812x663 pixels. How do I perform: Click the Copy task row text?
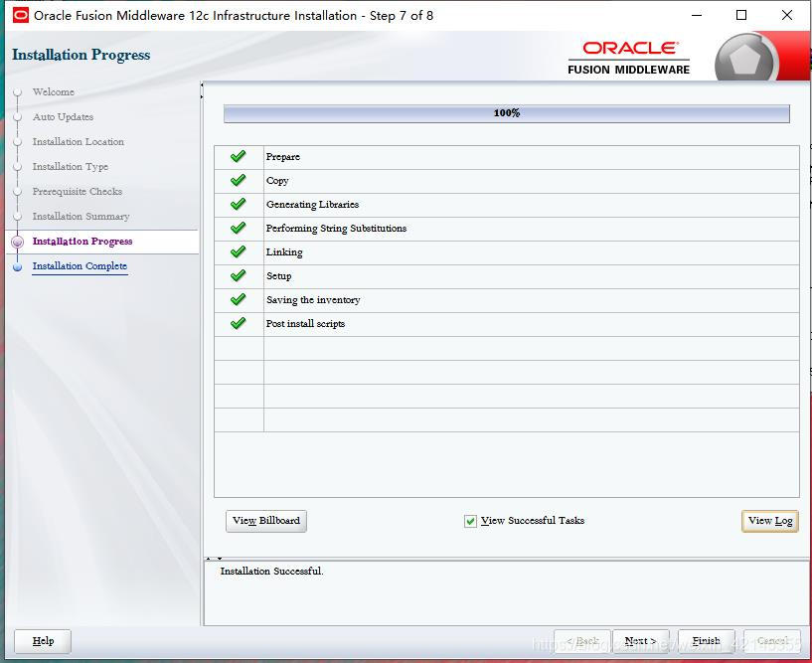pyautogui.click(x=277, y=181)
